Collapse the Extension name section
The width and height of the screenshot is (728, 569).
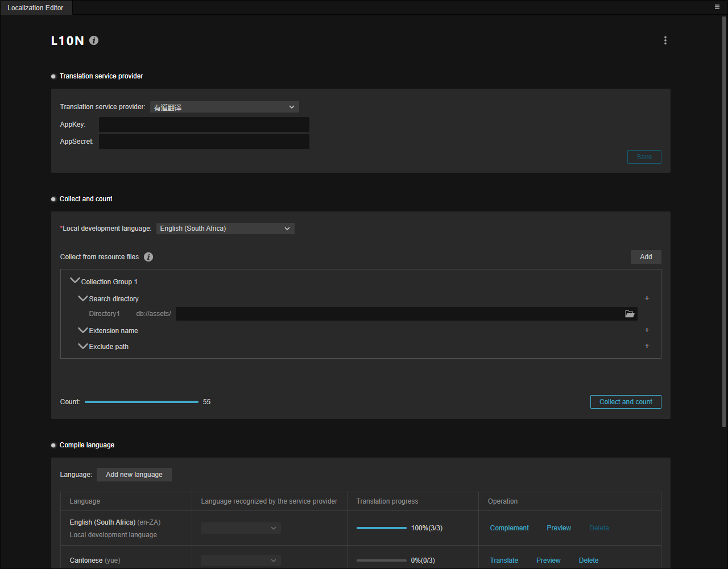tap(82, 330)
